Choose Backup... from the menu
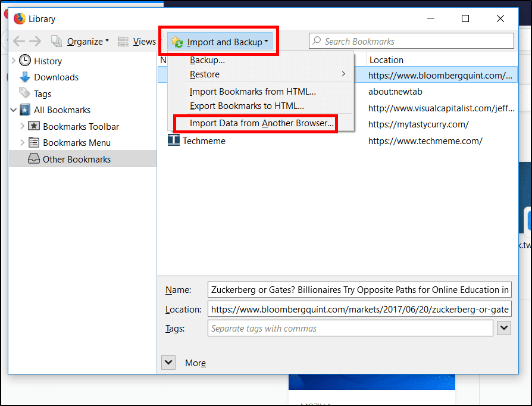Screen dimensions: 532x406 click(x=207, y=60)
